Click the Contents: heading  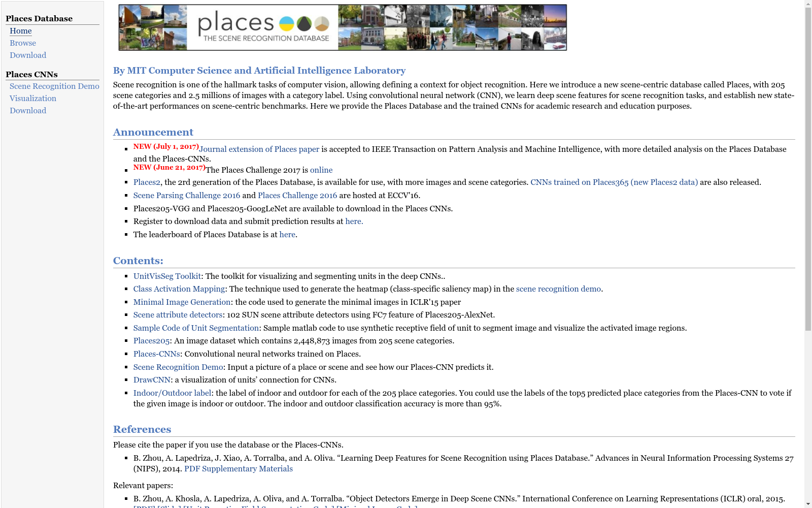tap(138, 261)
